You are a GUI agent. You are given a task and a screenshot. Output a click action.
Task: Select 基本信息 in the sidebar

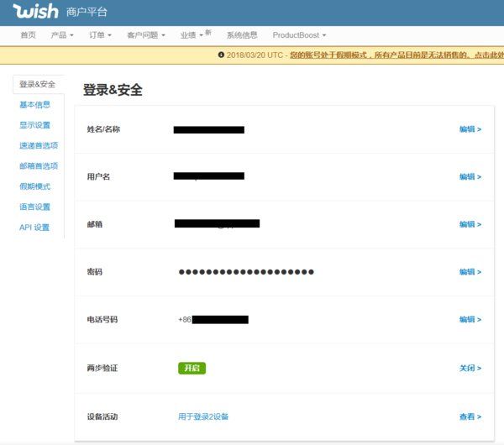35,105
